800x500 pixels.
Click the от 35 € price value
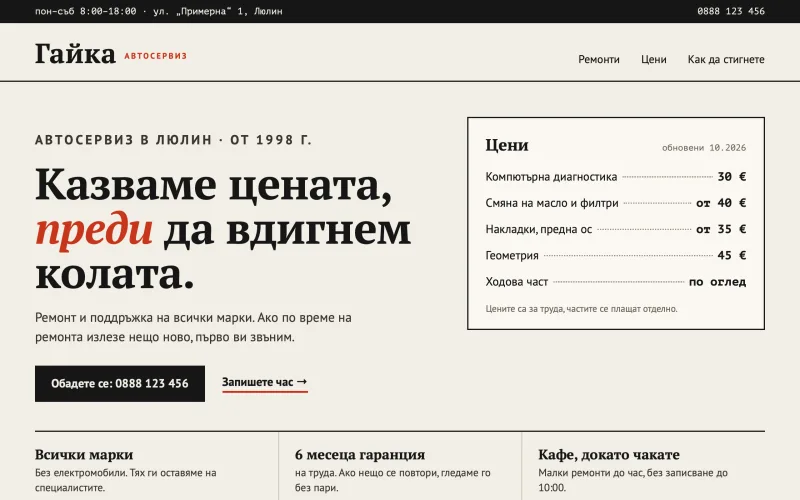pyautogui.click(x=721, y=229)
